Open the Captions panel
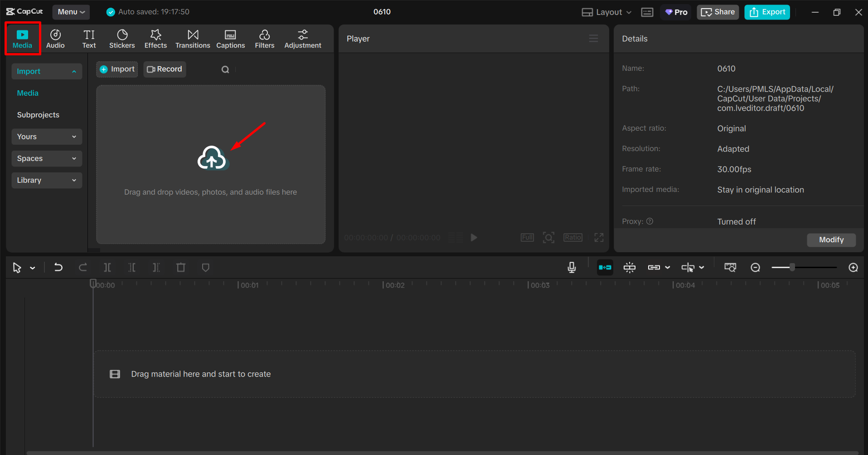Image resolution: width=868 pixels, height=455 pixels. pyautogui.click(x=230, y=38)
